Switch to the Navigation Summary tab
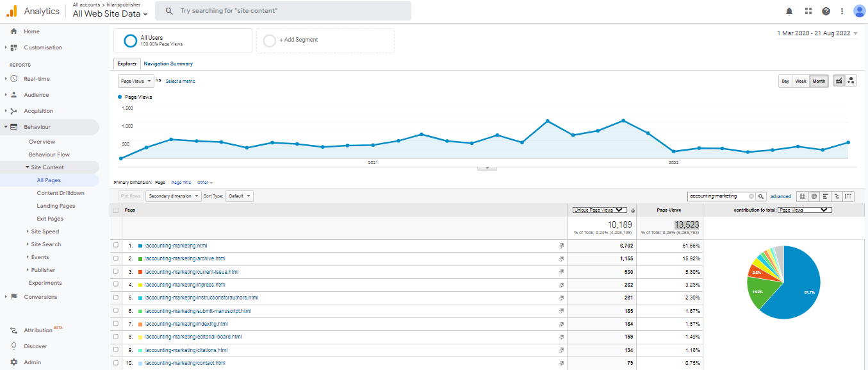Screen dimensions: 868x370 (x=168, y=63)
